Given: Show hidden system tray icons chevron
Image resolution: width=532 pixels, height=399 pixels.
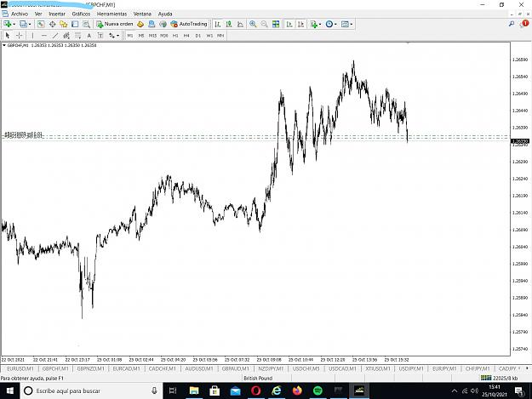Looking at the screenshot, I should pos(454,390).
